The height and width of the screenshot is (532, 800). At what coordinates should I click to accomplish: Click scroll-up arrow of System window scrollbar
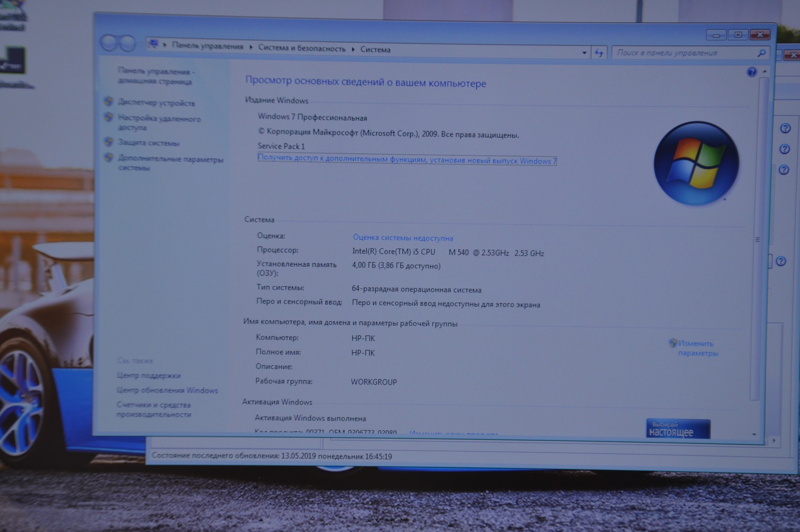765,72
